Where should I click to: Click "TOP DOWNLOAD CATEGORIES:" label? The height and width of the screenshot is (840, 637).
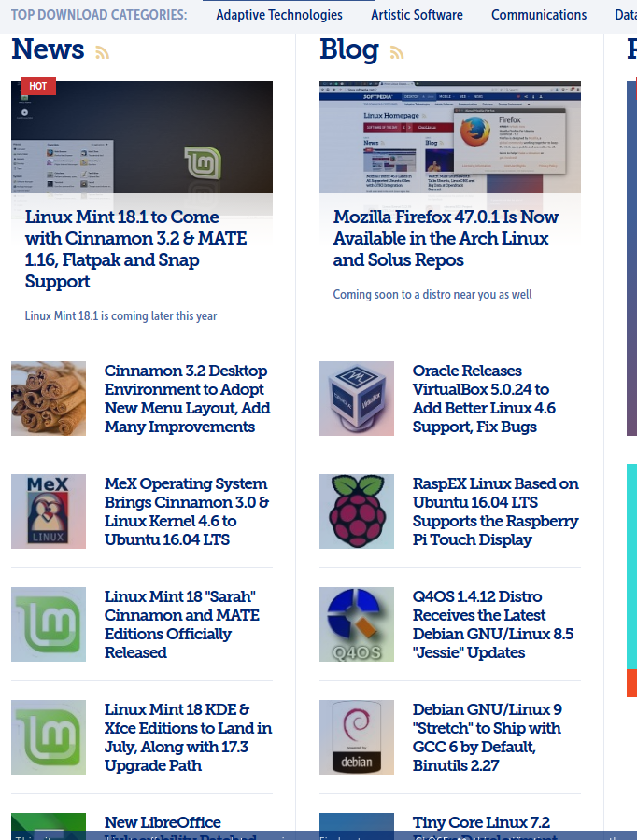coord(99,15)
